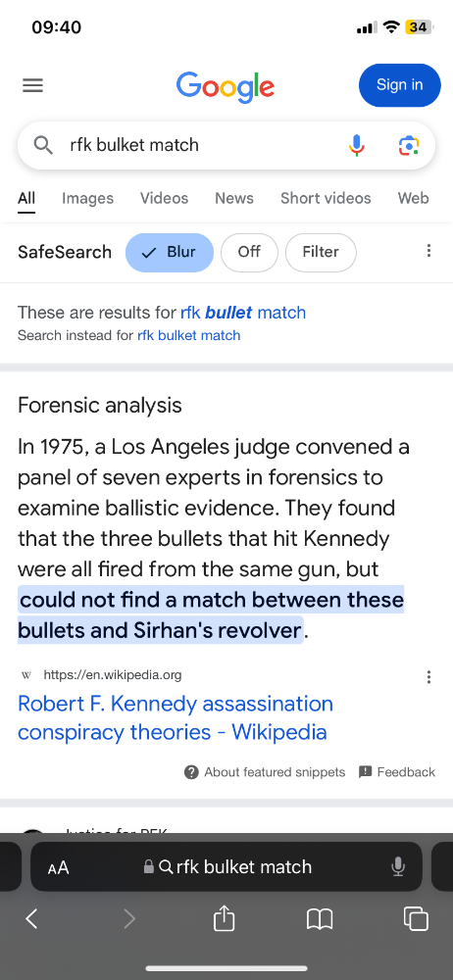Tap the address bar microphone icon

[x=397, y=867]
